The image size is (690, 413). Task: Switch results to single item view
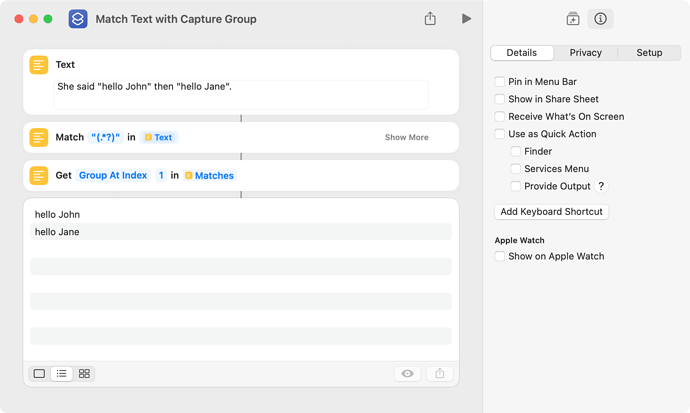[39, 373]
